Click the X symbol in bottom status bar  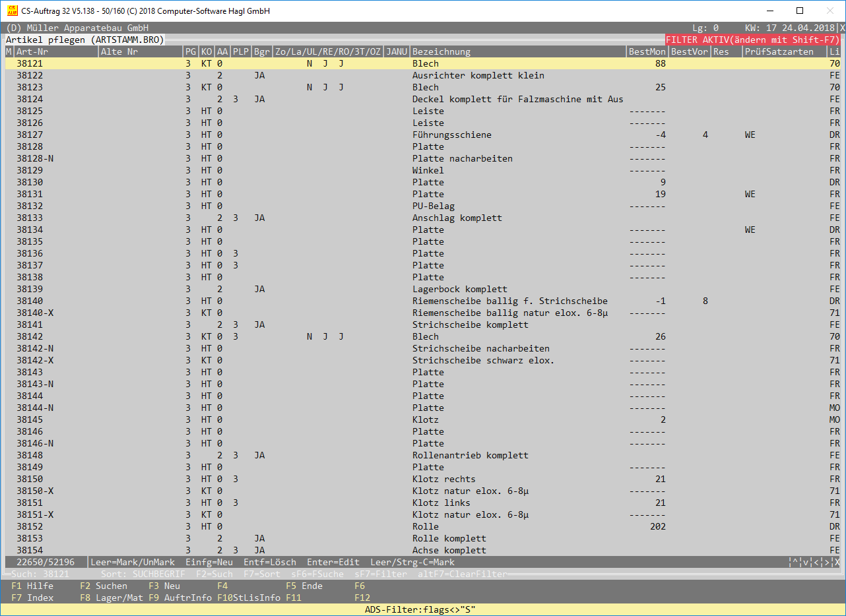tap(837, 563)
